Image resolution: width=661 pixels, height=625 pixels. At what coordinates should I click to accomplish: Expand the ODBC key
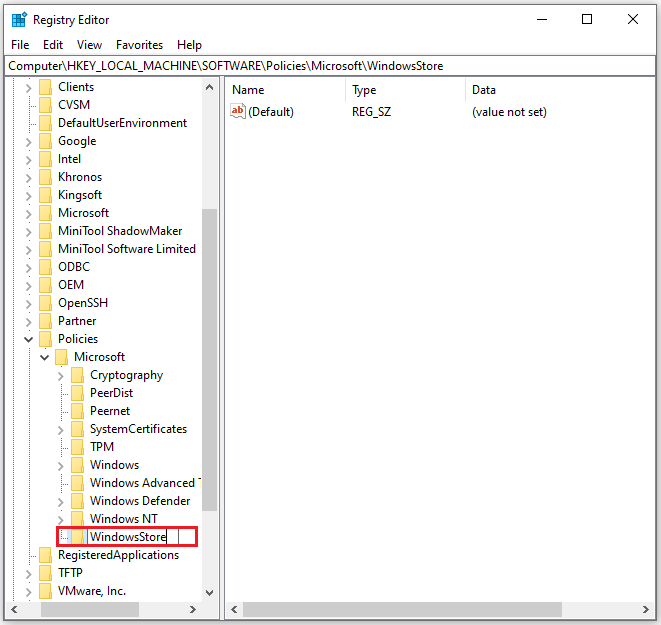point(28,268)
